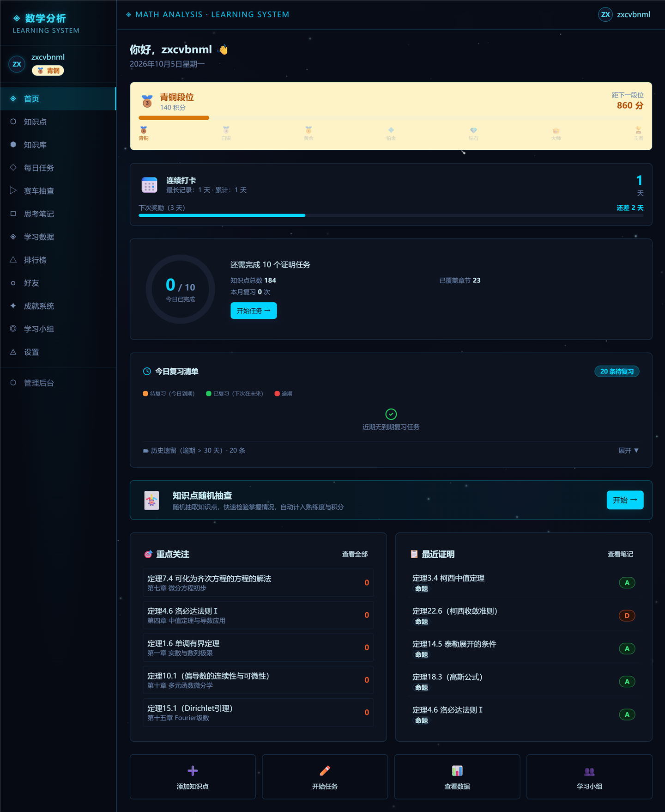This screenshot has height=812, width=665.
Task: Click the green check icon above 近期无到期复习任务
Action: (391, 414)
